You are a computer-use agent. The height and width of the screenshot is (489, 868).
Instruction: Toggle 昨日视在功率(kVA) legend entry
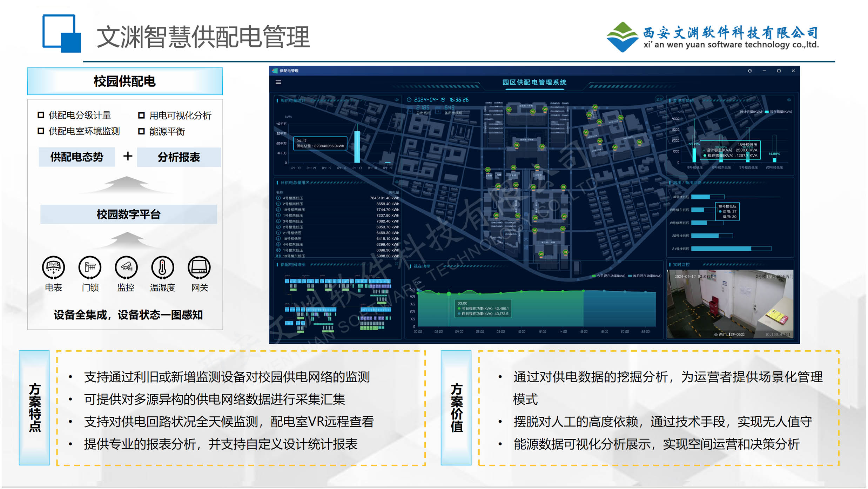[645, 276]
